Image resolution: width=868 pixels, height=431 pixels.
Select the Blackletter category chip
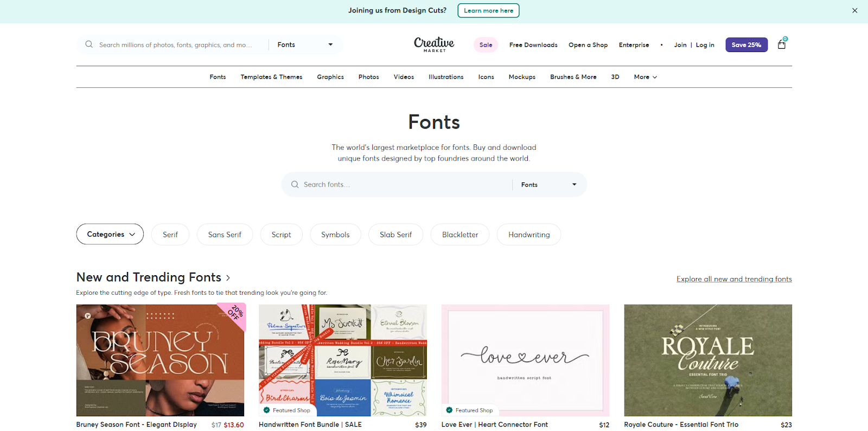[460, 234]
